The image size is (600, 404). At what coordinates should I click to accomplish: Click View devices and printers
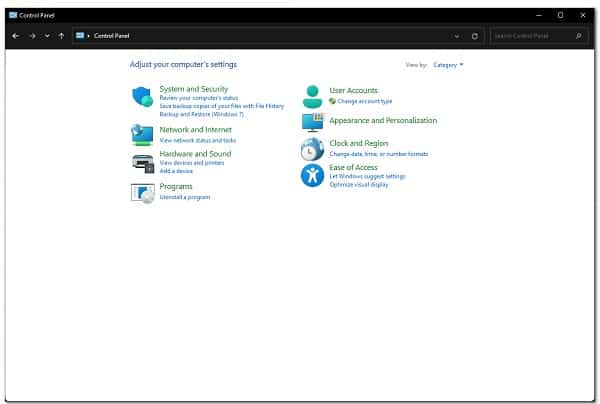coord(192,163)
